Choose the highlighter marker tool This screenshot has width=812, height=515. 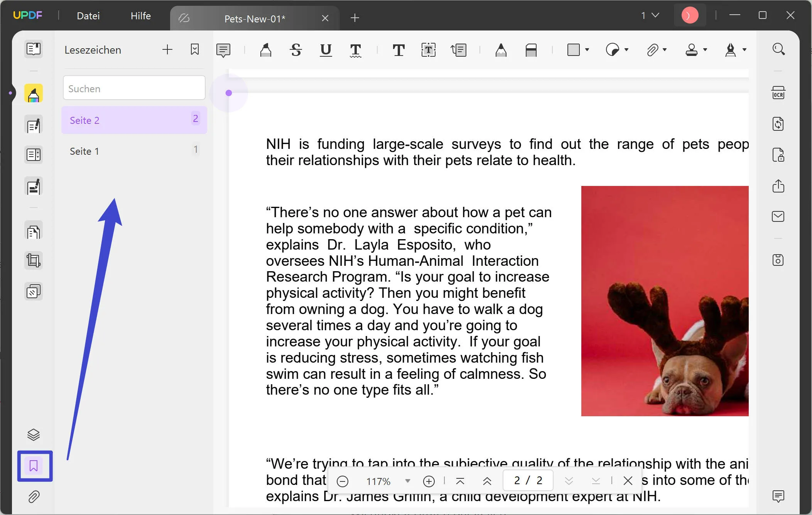(x=265, y=50)
